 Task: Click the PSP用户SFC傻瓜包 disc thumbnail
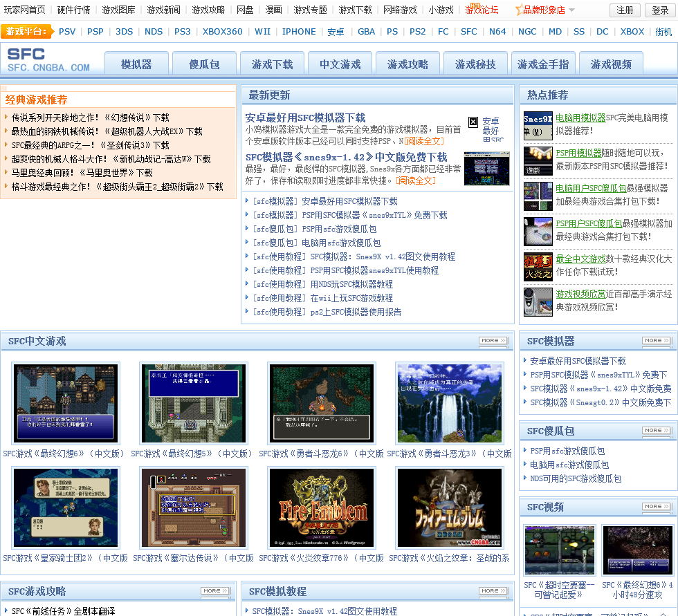point(538,232)
